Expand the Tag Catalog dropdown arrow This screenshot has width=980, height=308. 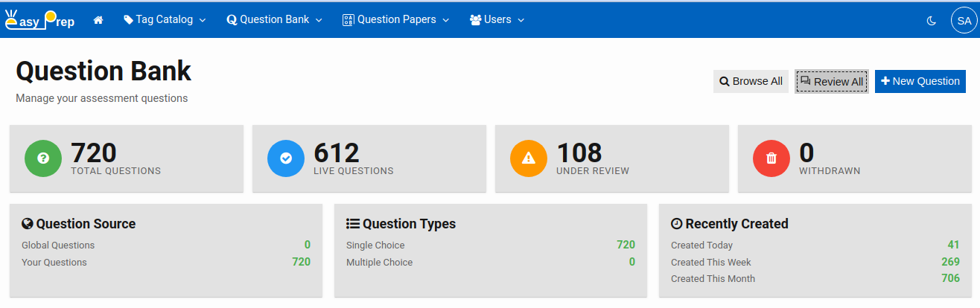(202, 20)
